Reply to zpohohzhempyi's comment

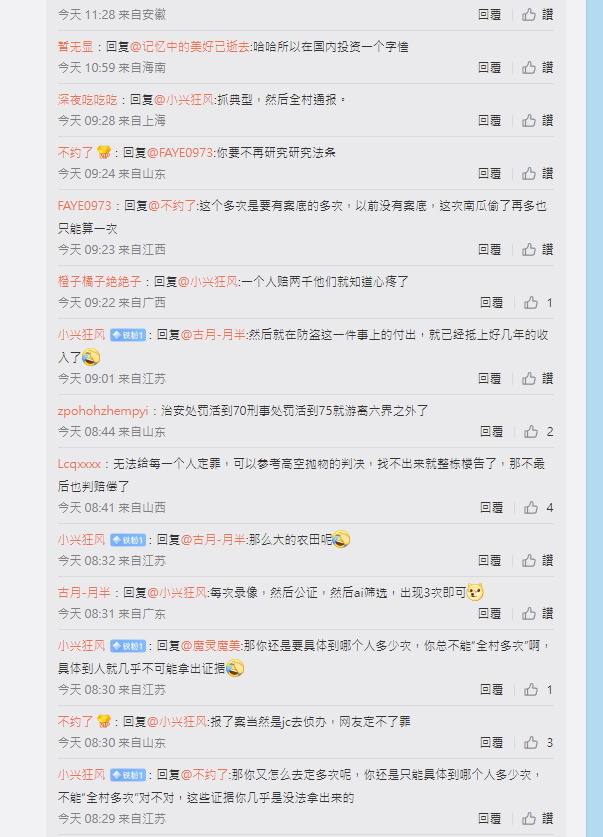pos(491,432)
